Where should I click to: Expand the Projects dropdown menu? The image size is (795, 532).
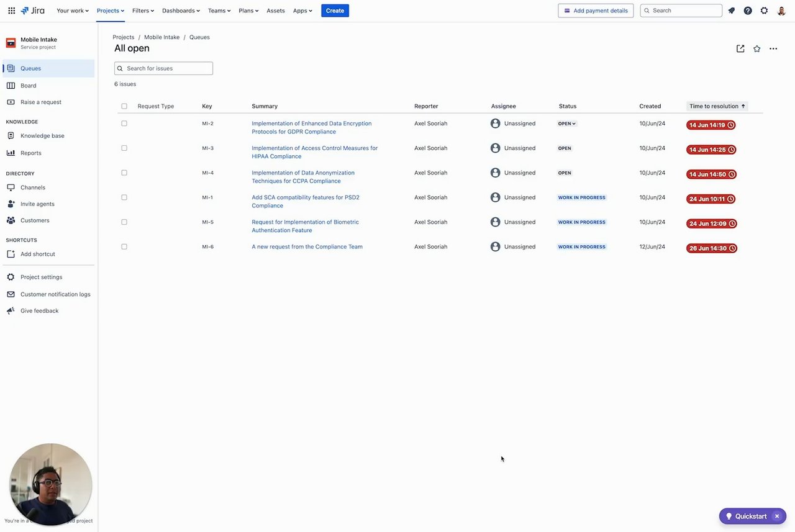(111, 11)
